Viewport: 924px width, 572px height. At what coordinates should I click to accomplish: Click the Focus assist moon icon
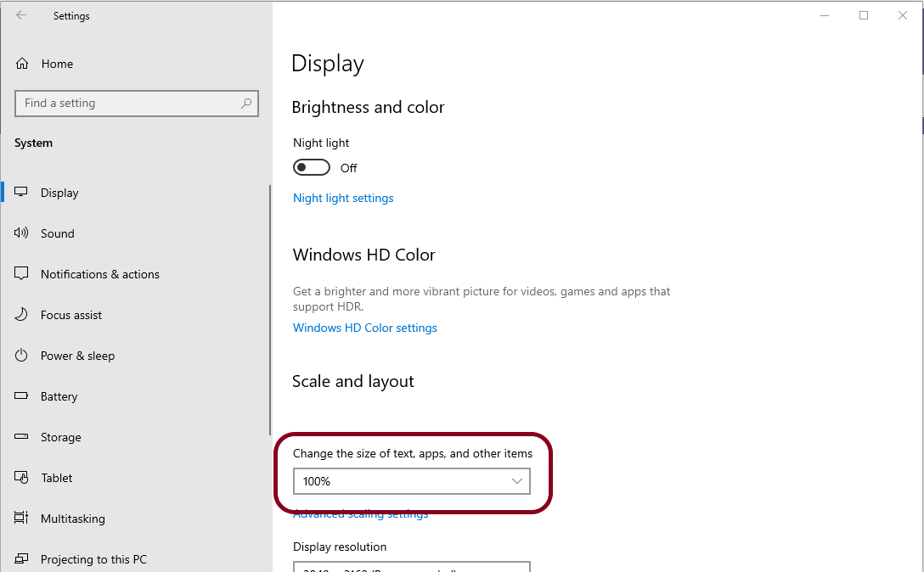21,314
